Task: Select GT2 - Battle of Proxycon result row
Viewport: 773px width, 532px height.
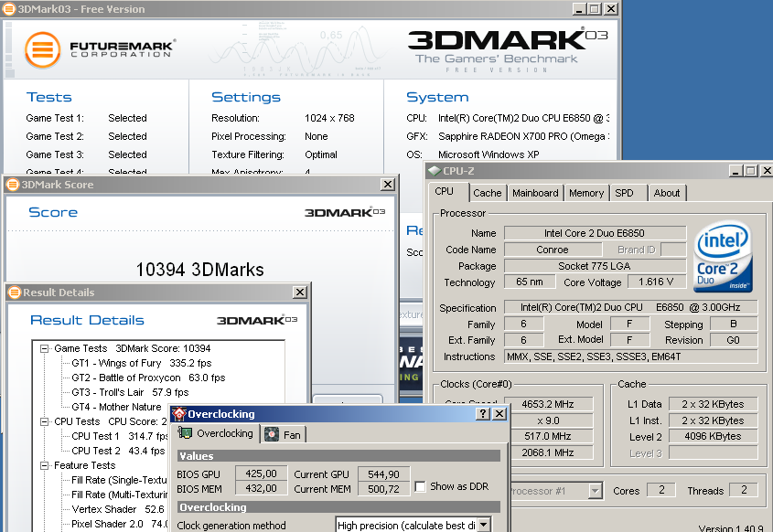Action: (x=148, y=378)
